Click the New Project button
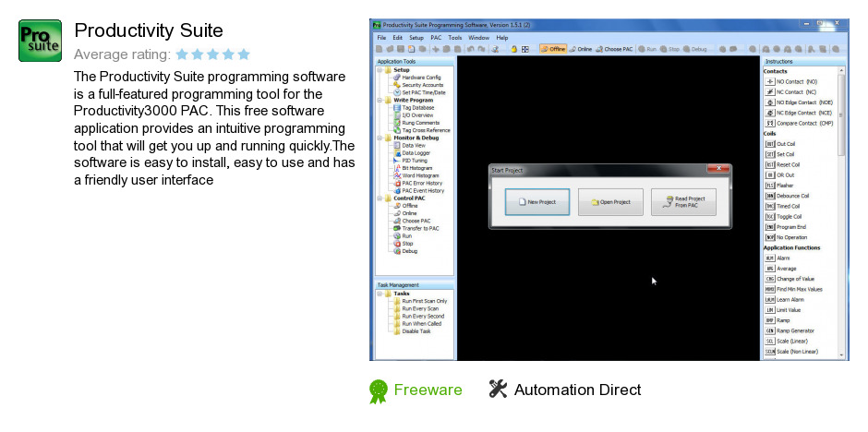 [x=537, y=202]
